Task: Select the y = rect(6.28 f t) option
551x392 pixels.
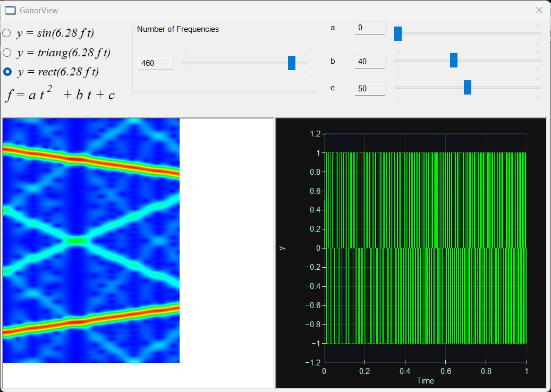Action: coord(50,72)
